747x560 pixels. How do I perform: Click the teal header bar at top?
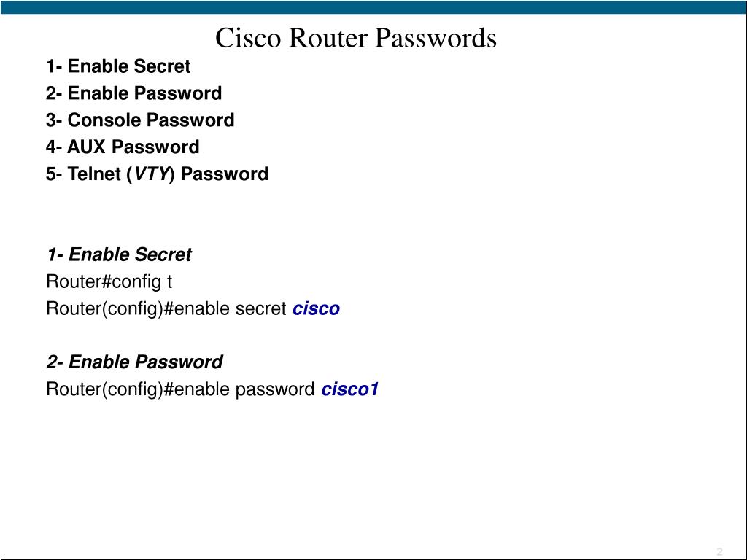pyautogui.click(x=373, y=7)
